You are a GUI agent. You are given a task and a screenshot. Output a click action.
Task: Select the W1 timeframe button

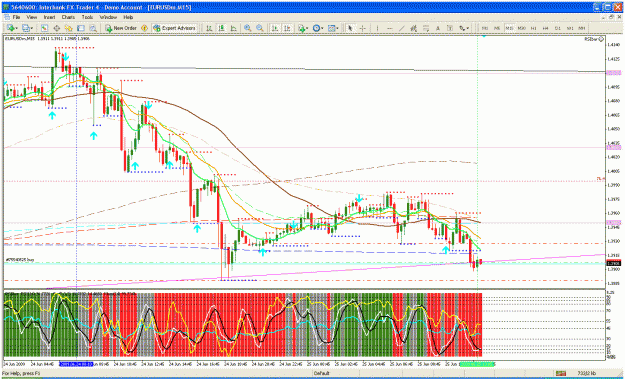(x=570, y=28)
